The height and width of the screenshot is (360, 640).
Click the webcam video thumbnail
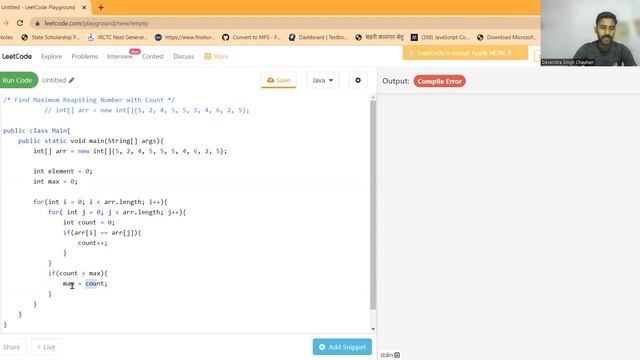coord(590,33)
